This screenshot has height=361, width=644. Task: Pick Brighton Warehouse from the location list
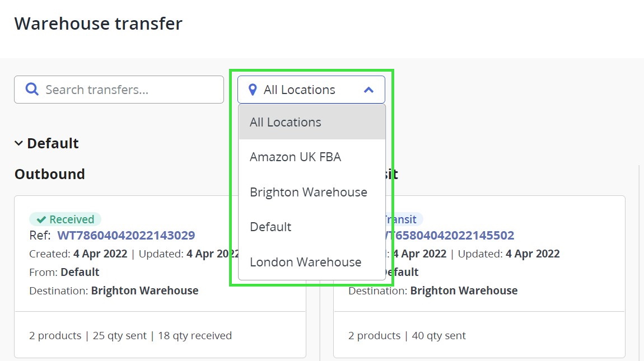(308, 192)
